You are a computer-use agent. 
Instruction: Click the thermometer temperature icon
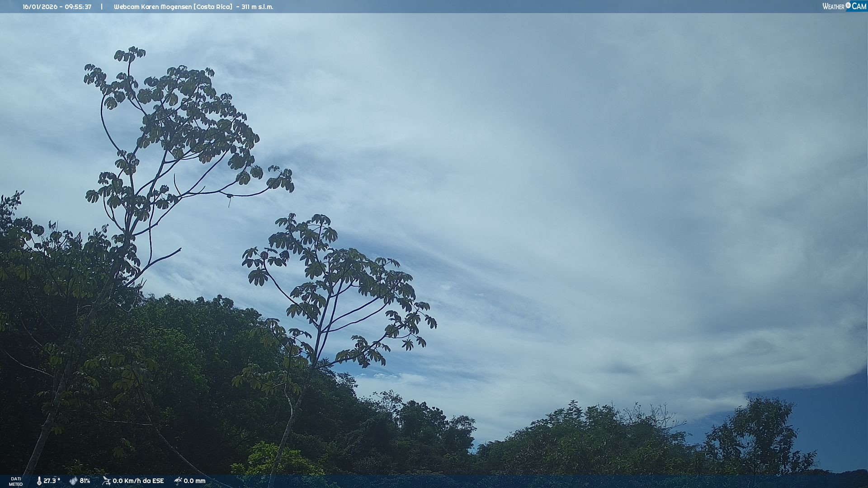39,481
